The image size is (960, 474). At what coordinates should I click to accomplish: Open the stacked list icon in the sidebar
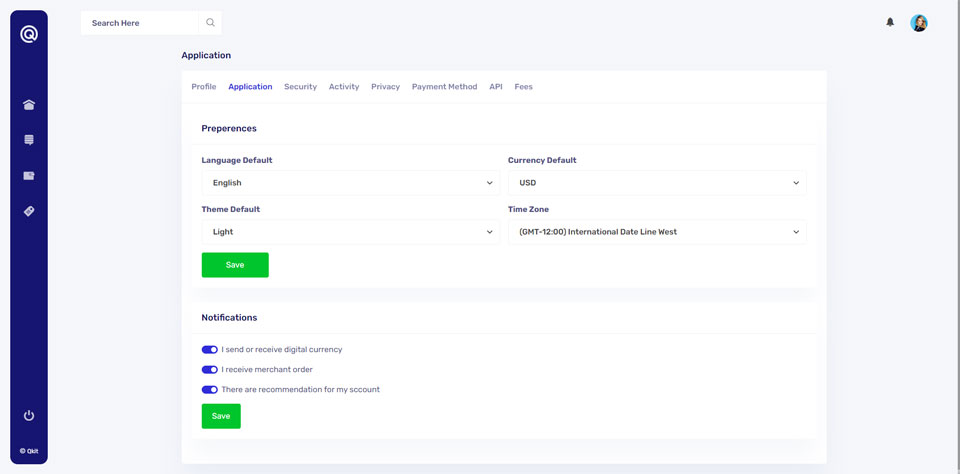click(x=29, y=140)
